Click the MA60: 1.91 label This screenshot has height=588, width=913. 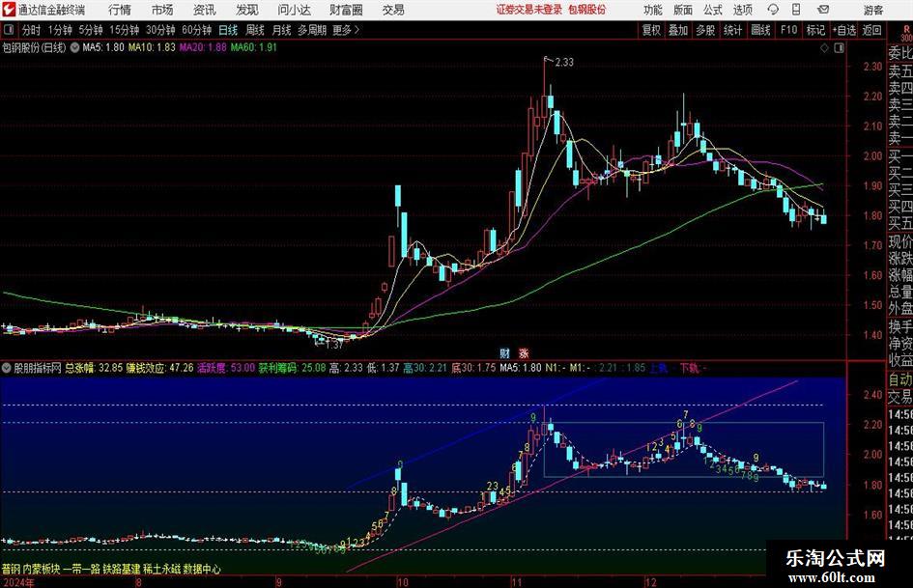coord(254,47)
